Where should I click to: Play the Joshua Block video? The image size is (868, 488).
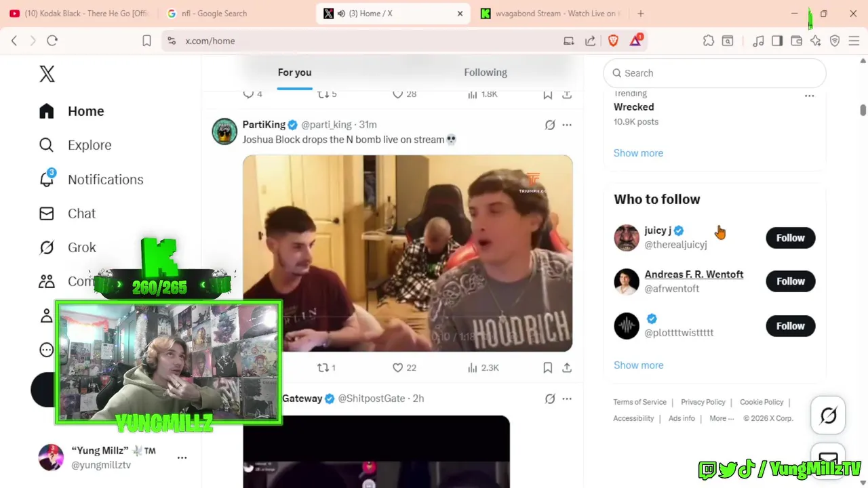pos(408,253)
